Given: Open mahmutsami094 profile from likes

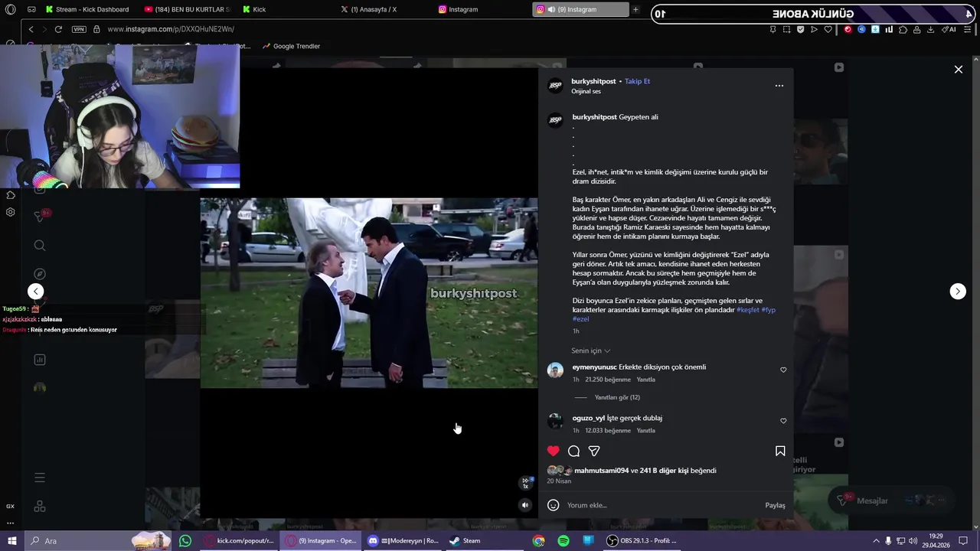Looking at the screenshot, I should point(601,471).
